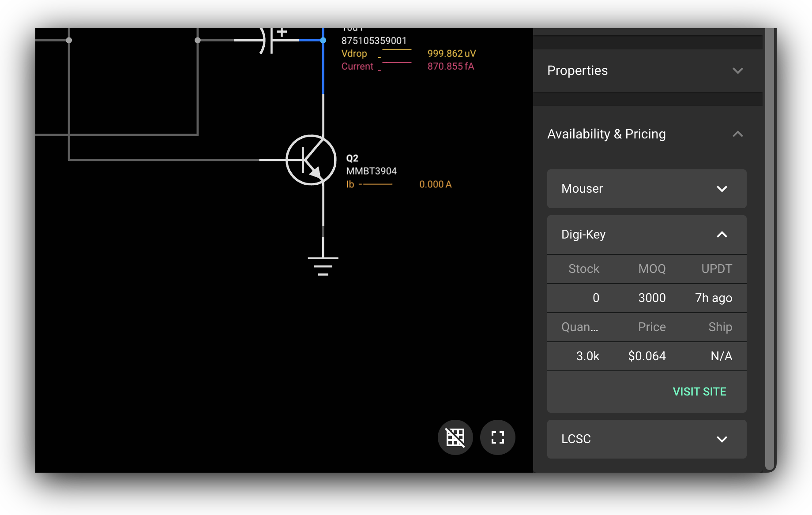Click the left wire junction dot
Screen dimensions: 812x515
tap(69, 40)
